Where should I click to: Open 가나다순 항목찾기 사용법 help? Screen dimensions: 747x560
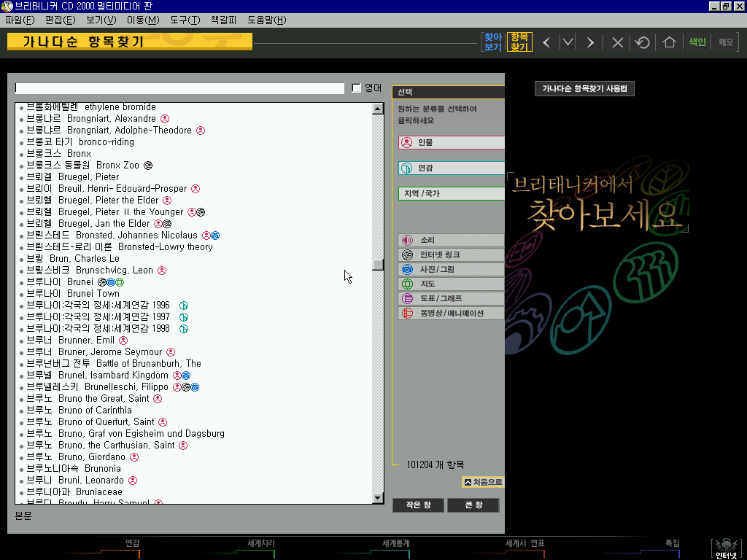click(584, 88)
